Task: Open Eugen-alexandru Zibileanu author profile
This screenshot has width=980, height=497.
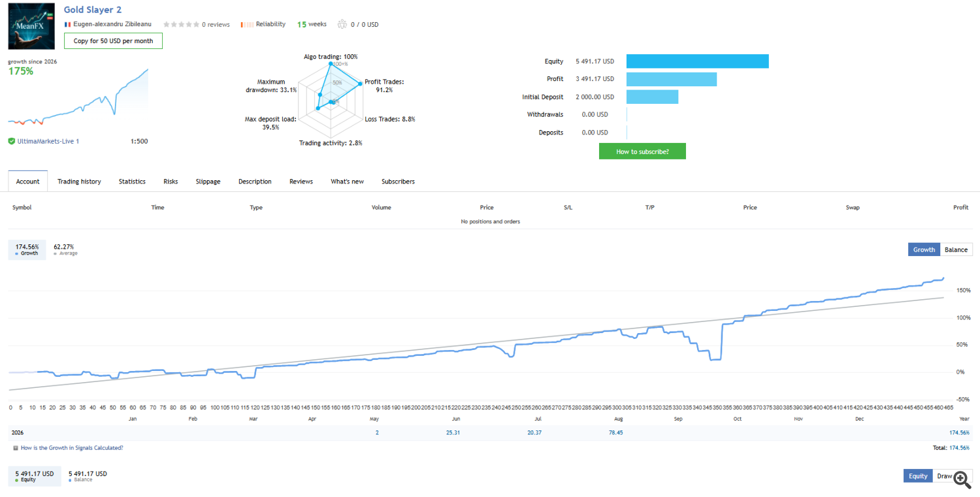Action: (x=113, y=24)
